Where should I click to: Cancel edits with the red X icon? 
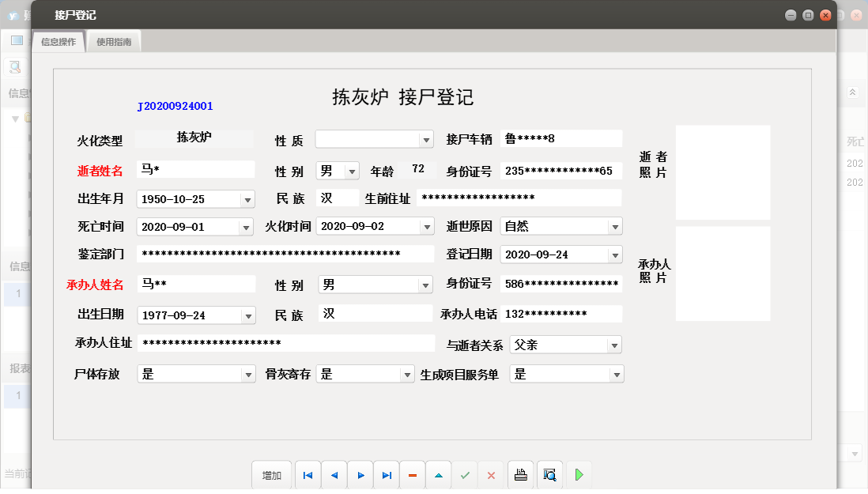490,474
